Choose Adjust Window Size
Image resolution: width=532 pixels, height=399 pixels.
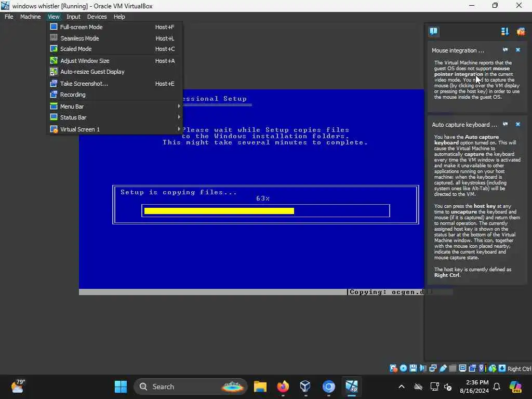click(115, 61)
